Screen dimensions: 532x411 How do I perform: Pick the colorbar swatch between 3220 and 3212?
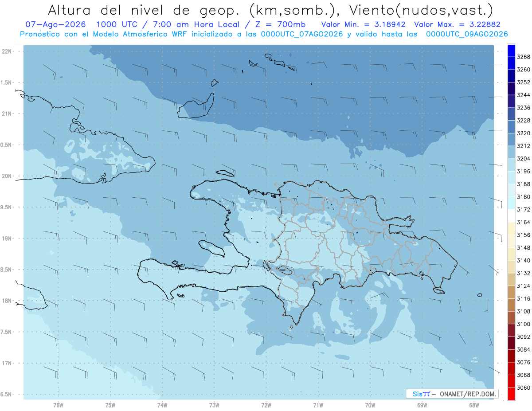(511, 139)
